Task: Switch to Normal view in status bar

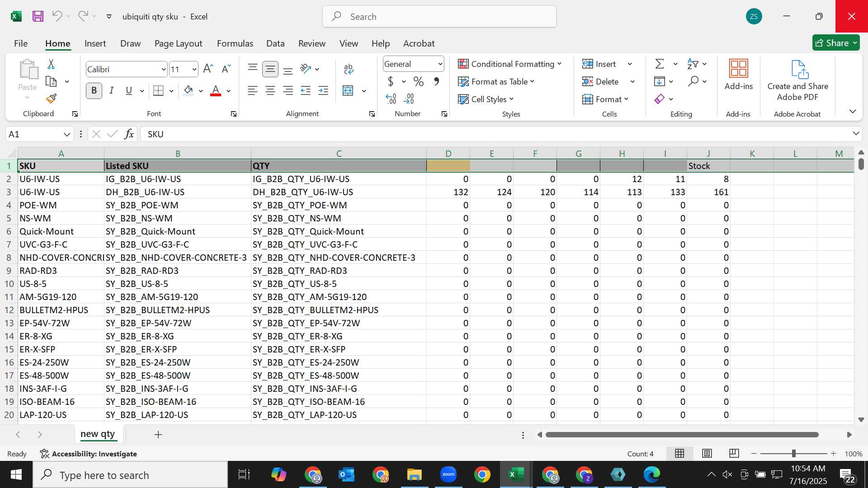Action: [x=679, y=454]
